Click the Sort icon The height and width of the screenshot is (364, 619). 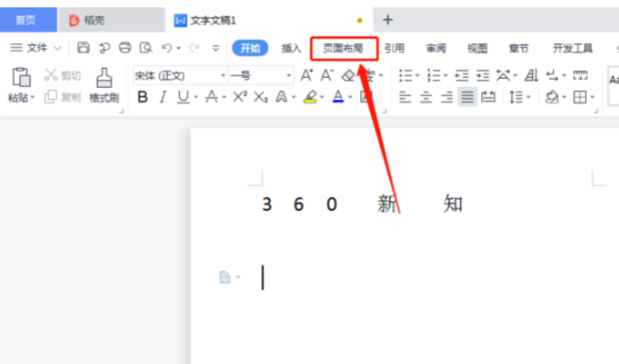(x=531, y=75)
